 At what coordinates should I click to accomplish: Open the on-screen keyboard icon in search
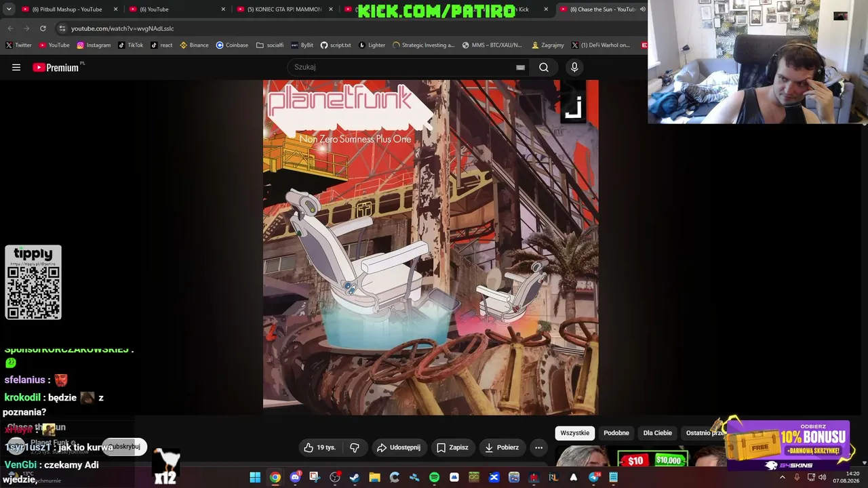point(520,67)
